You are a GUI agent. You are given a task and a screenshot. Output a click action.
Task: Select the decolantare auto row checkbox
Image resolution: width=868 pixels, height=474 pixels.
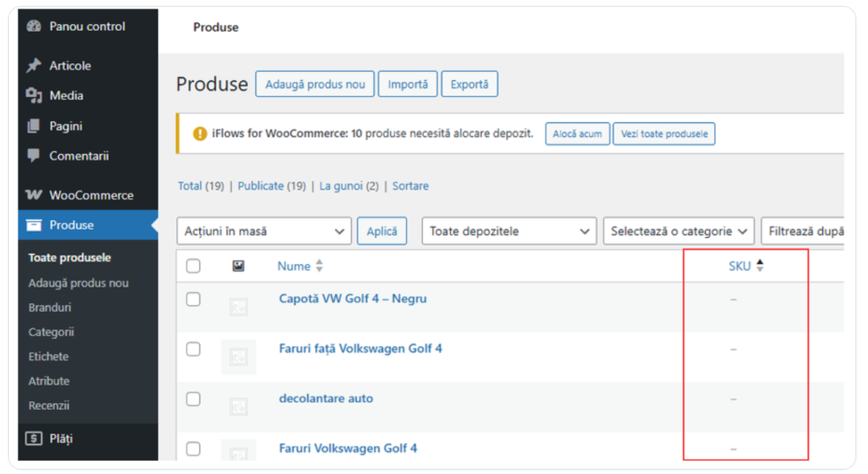tap(193, 399)
